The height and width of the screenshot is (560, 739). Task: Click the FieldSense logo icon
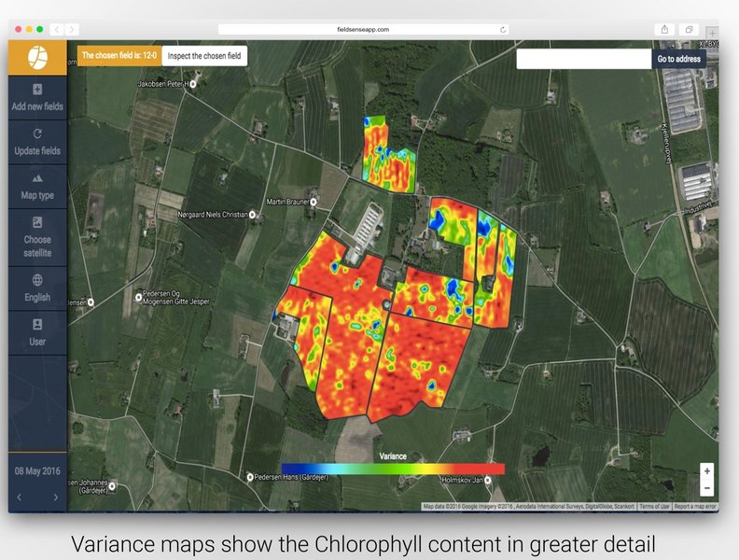coord(37,57)
